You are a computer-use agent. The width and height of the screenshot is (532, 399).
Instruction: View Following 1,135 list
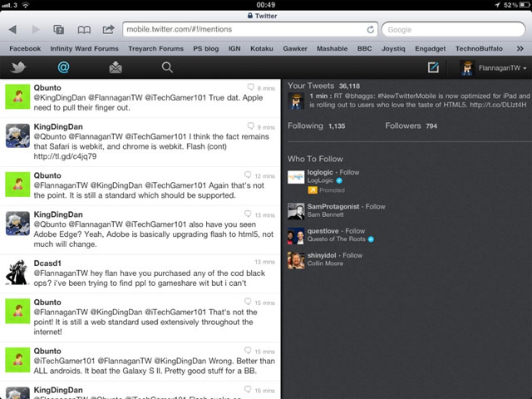click(316, 126)
